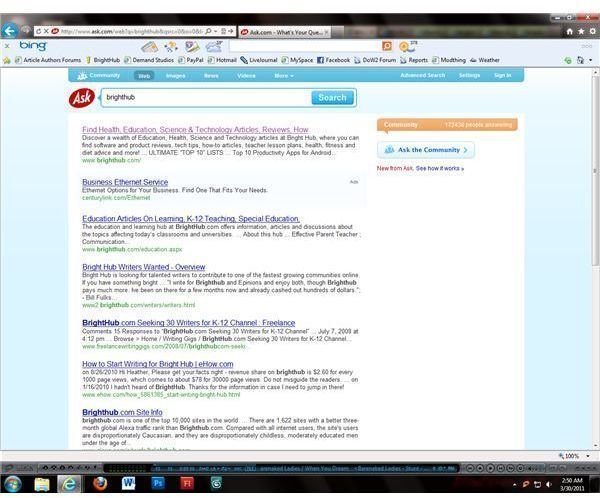Image resolution: width=600 pixels, height=498 pixels.
Task: Open the Brighthub.com Site Info result
Action: pyautogui.click(x=122, y=412)
